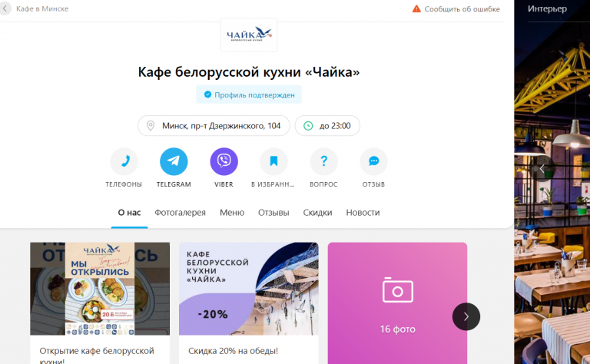This screenshot has height=364, width=590.
Task: Click the ТЕЛЕФОНЫ label
Action: click(124, 184)
